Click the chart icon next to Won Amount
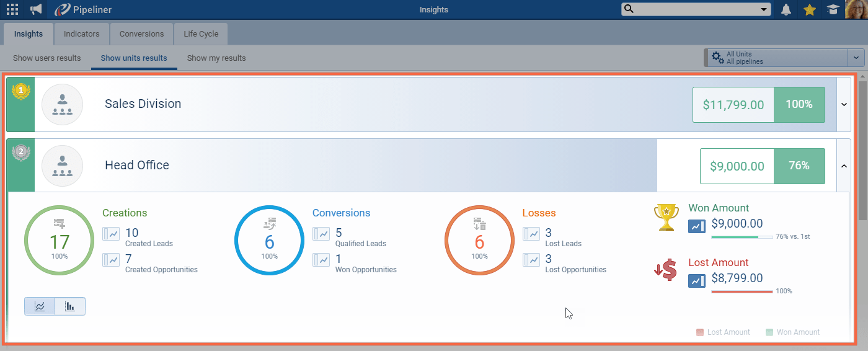This screenshot has width=868, height=351. click(697, 227)
